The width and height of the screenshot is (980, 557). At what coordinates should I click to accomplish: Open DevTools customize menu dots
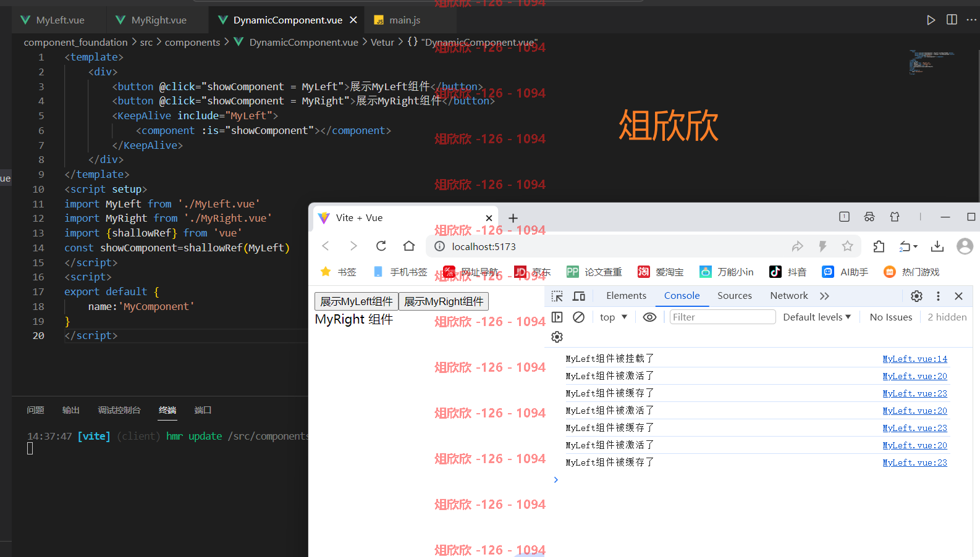(938, 296)
